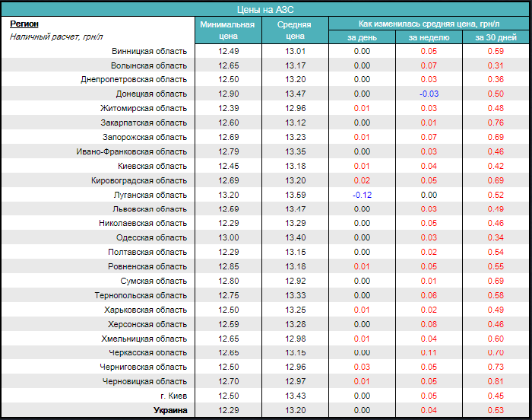The width and height of the screenshot is (532, 420).
Task: Click the 'Цены на АЗС' table title
Action: point(266,9)
